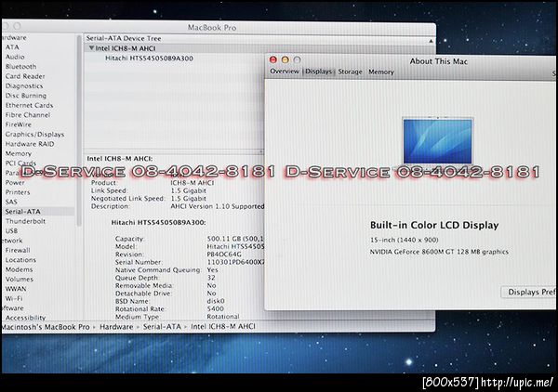Select Locations in the sidebar
This screenshot has width=558, height=392.
pyautogui.click(x=20, y=260)
